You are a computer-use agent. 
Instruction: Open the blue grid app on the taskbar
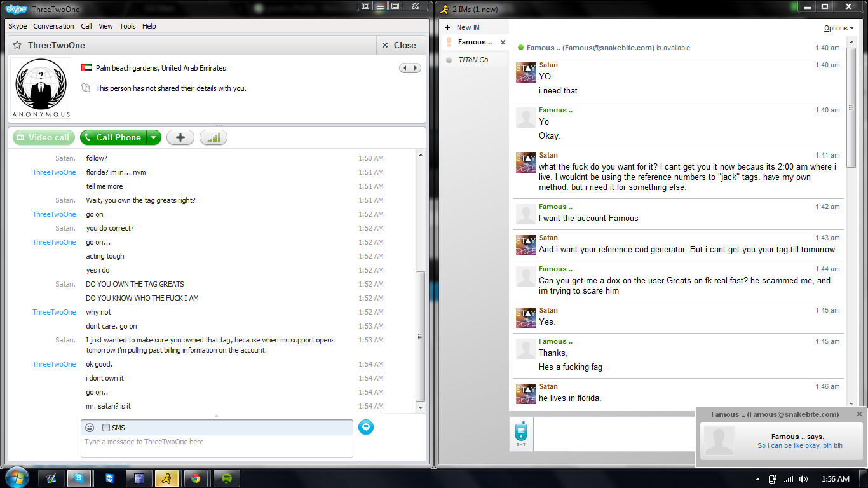pyautogui.click(x=138, y=478)
